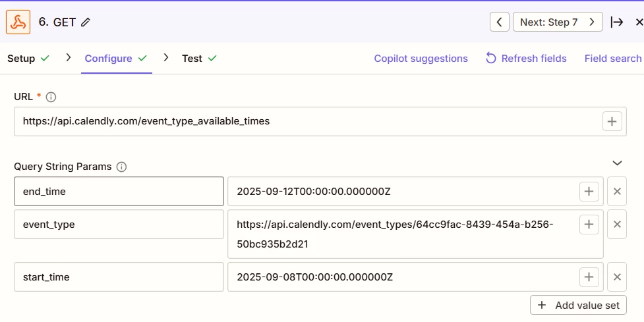Click the chevron between Configure and Test
The width and height of the screenshot is (644, 322).
pos(166,58)
